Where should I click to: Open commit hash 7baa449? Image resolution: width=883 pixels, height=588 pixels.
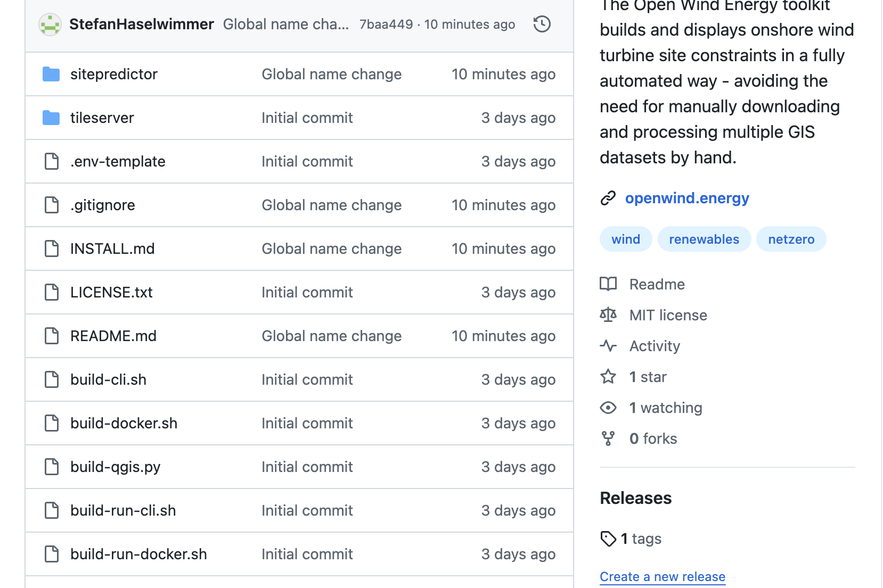(x=386, y=24)
